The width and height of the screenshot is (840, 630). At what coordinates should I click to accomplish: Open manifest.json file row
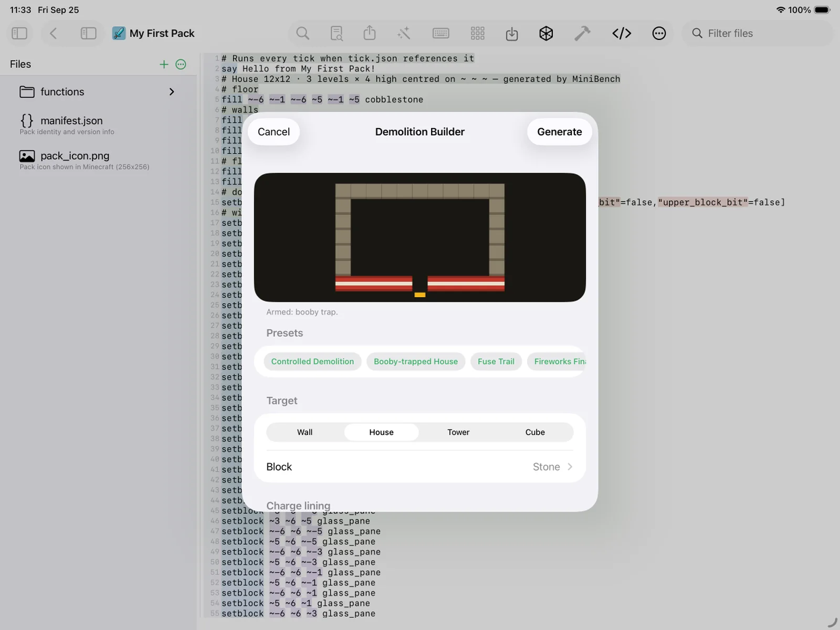pyautogui.click(x=98, y=125)
